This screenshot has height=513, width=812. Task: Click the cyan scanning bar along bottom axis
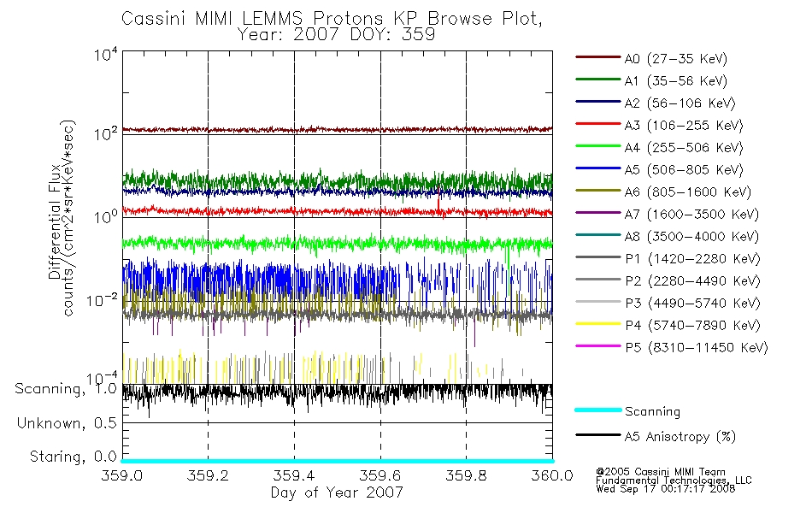[x=337, y=461]
